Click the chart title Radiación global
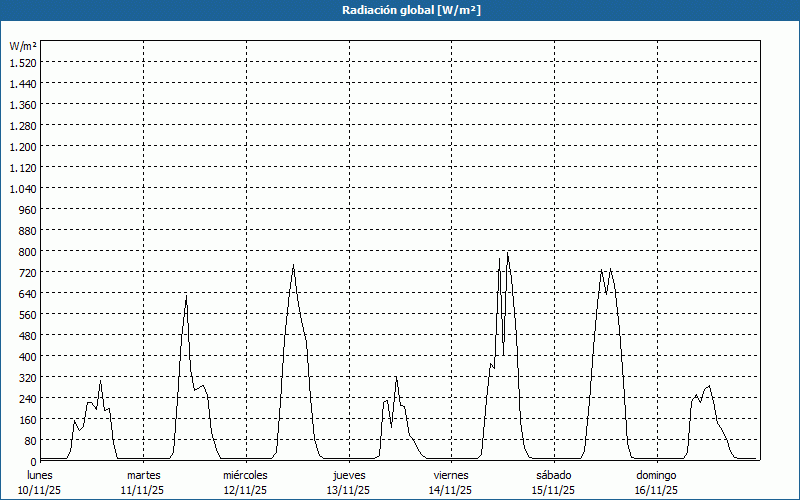Viewport: 800px width, 500px height. [x=399, y=10]
